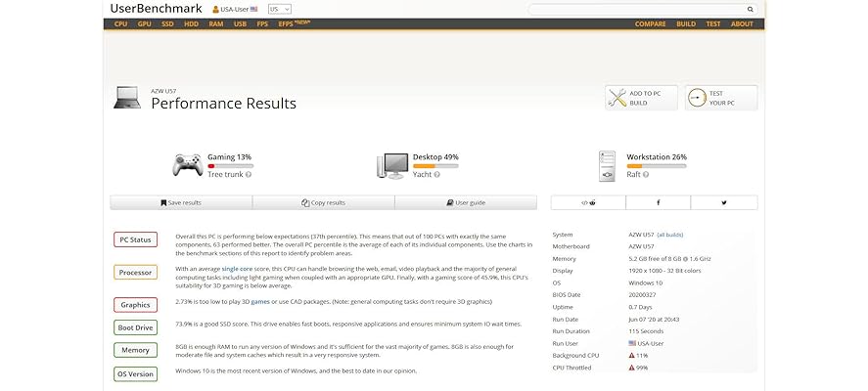Share results on Facebook
Image resolution: width=868 pixels, height=391 pixels.
tap(658, 203)
